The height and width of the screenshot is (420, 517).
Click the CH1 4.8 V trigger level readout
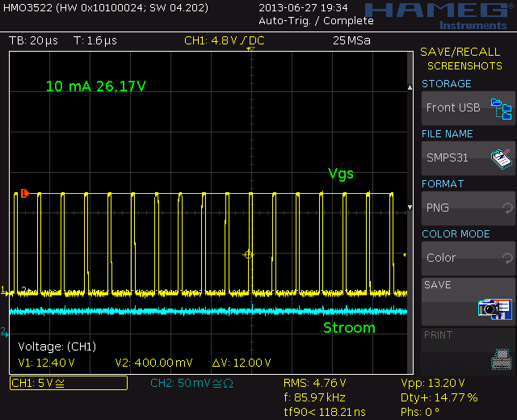click(x=224, y=40)
